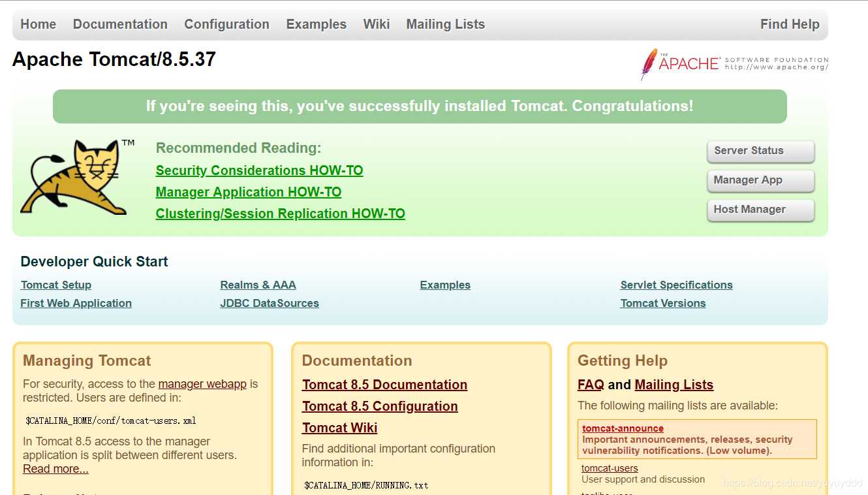This screenshot has width=868, height=495.
Task: Open the Home nav item
Action: click(39, 24)
